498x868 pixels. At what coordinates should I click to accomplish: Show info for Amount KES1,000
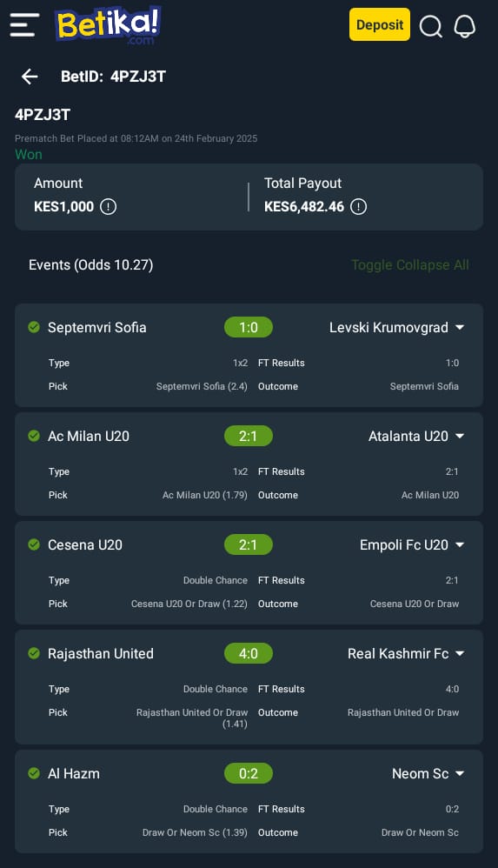click(x=109, y=206)
